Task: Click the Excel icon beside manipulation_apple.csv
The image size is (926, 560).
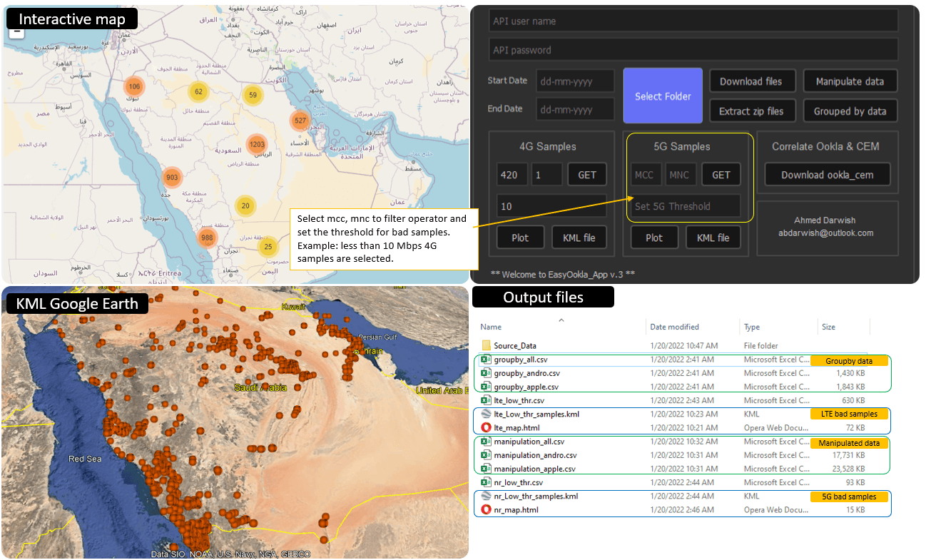Action: (484, 469)
